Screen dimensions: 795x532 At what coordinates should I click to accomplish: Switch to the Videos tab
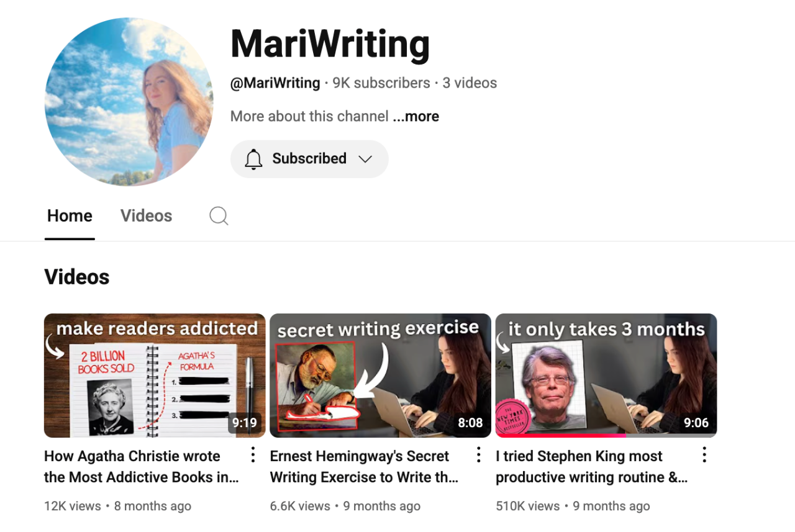(x=146, y=216)
